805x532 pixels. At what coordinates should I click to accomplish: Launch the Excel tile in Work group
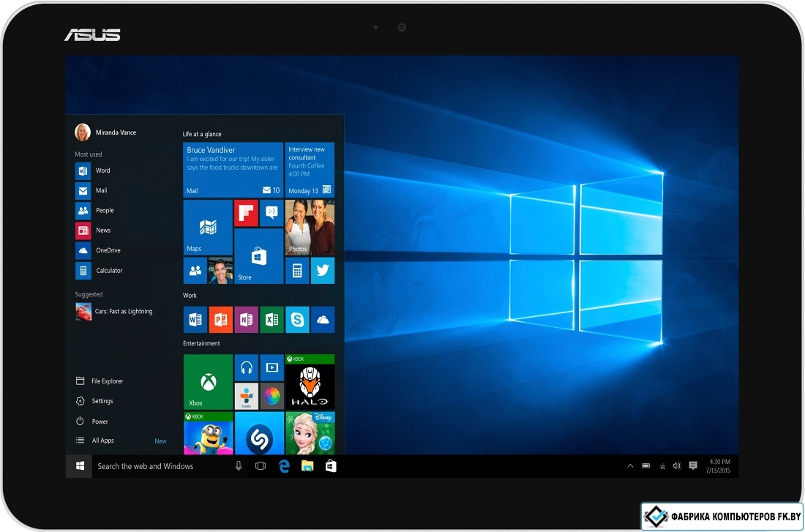tap(272, 320)
